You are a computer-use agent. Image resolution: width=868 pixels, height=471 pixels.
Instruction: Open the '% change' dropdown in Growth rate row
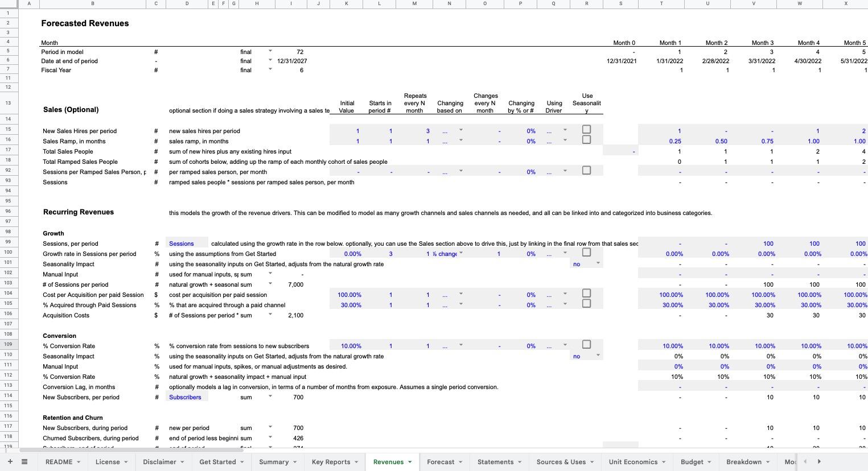[x=460, y=253]
